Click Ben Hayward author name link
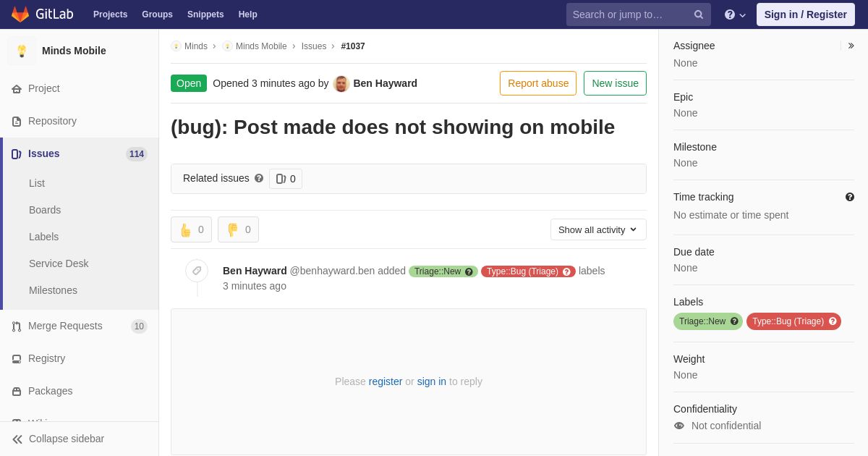The height and width of the screenshot is (456, 868). [386, 83]
